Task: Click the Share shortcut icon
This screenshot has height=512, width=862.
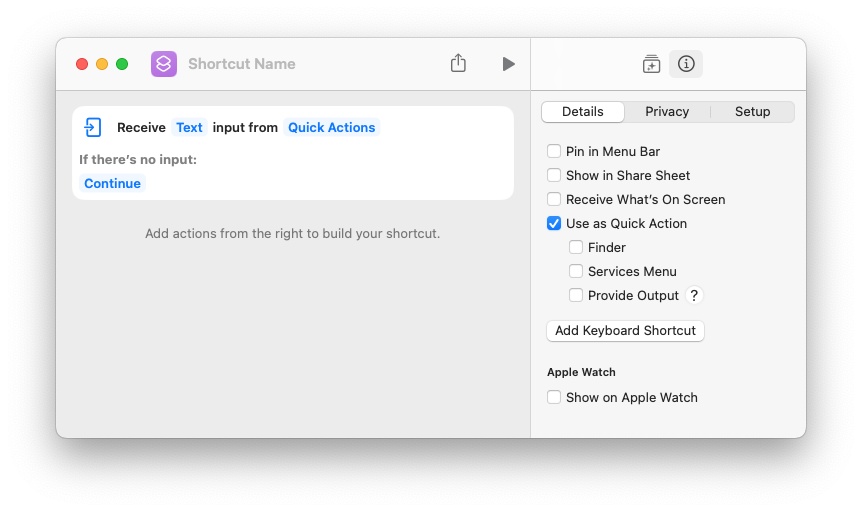Action: (458, 64)
